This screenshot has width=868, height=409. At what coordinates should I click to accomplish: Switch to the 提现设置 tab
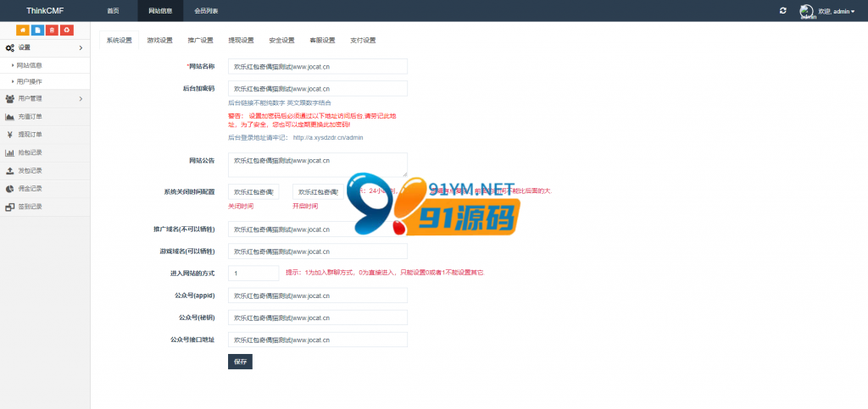(241, 41)
